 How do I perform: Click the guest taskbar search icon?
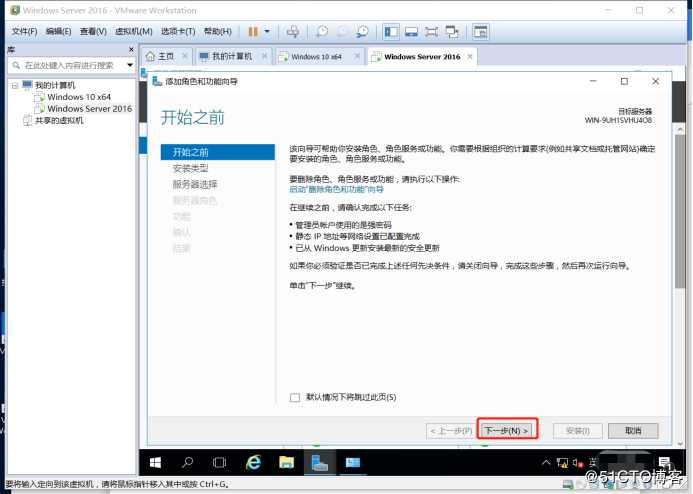click(x=187, y=463)
